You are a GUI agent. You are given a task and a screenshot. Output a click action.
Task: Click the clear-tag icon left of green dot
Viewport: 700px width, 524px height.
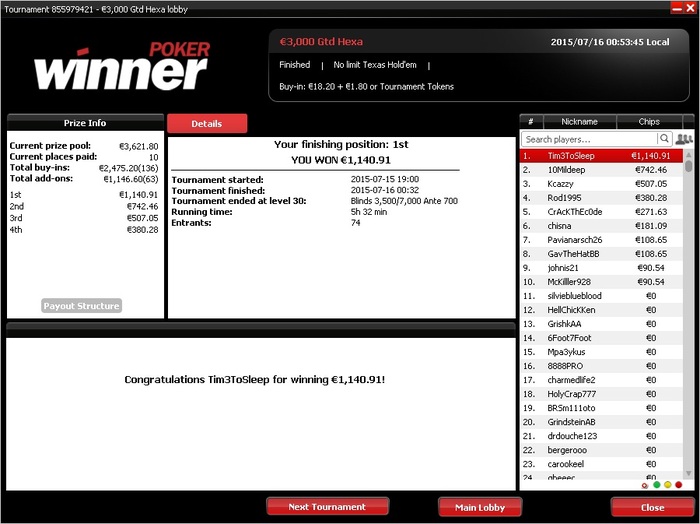645,485
